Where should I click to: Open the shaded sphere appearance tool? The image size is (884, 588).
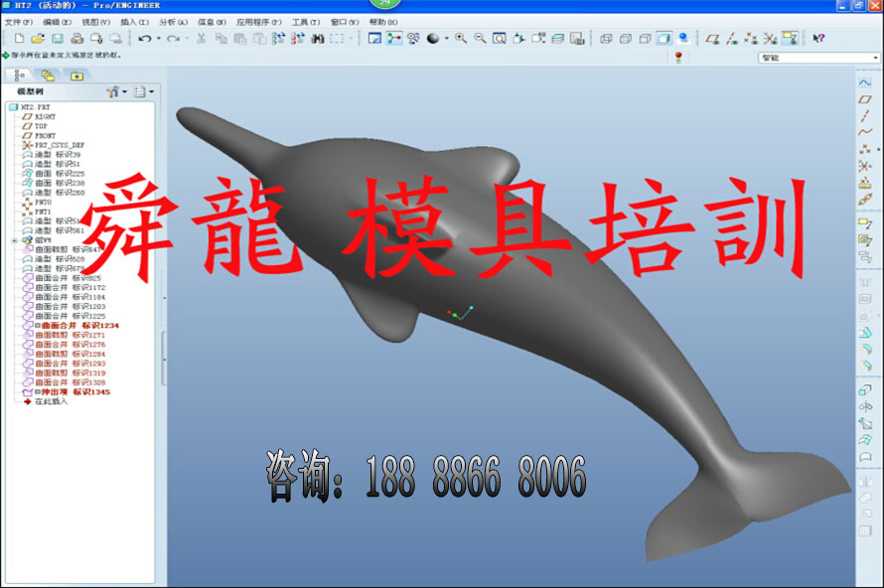(x=433, y=39)
